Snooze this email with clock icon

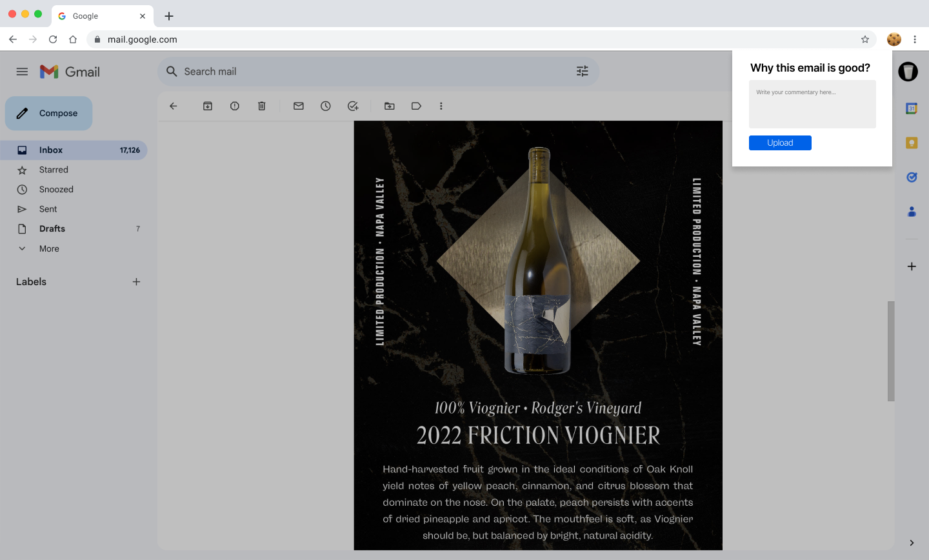pyautogui.click(x=326, y=106)
